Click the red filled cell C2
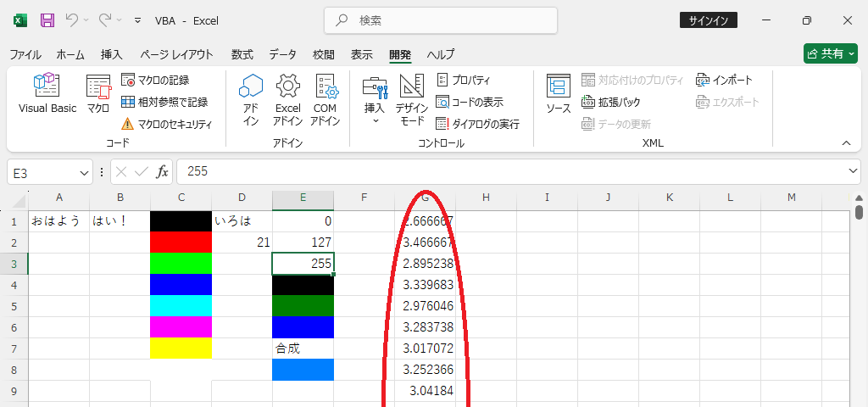 181,243
